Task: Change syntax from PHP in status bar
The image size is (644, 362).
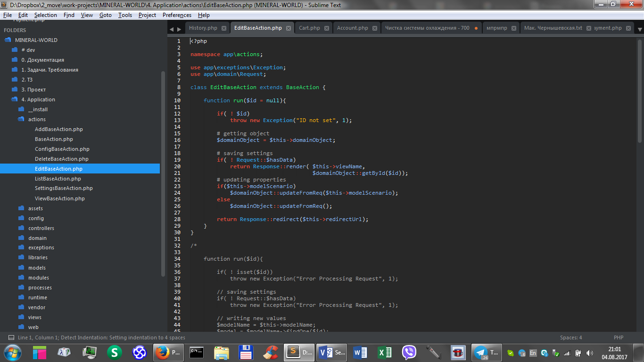Action: [x=619, y=337]
